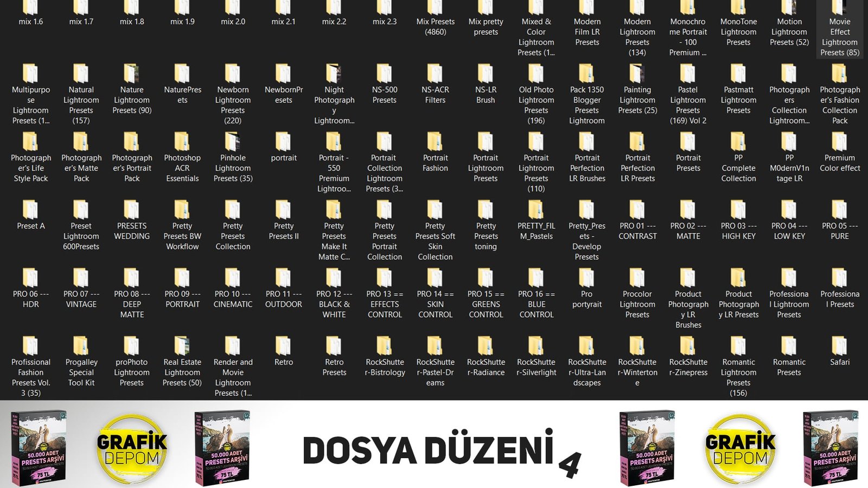
Task: Click the 'Product Photography LR Presets' label
Action: tap(738, 304)
